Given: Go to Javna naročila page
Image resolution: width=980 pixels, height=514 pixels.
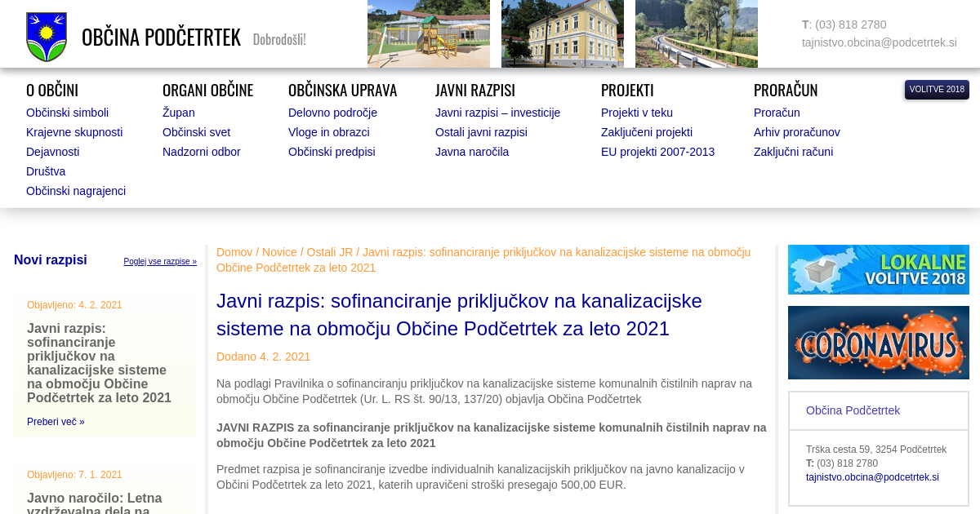Looking at the screenshot, I should click(471, 152).
